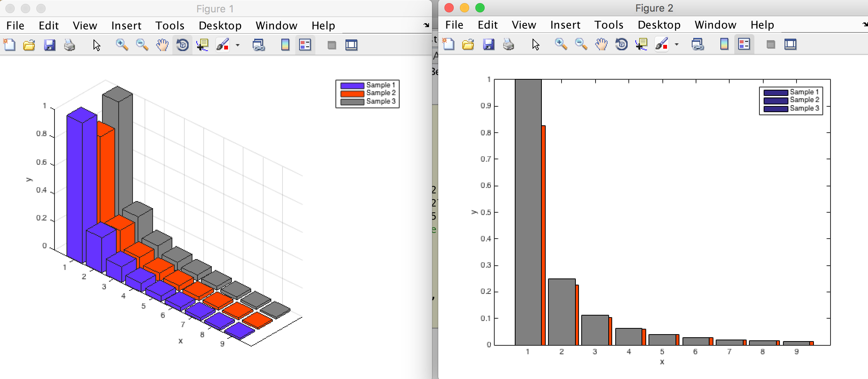The width and height of the screenshot is (868, 379).
Task: Save Figure 1 using the floppy disk icon
Action: (49, 45)
